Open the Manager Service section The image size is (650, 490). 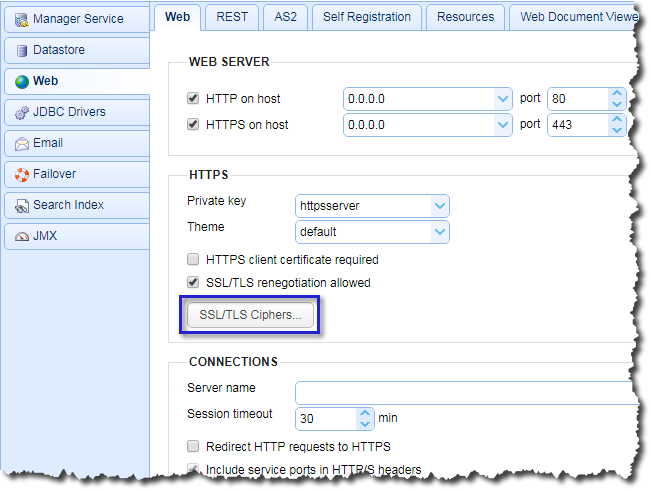tap(77, 19)
